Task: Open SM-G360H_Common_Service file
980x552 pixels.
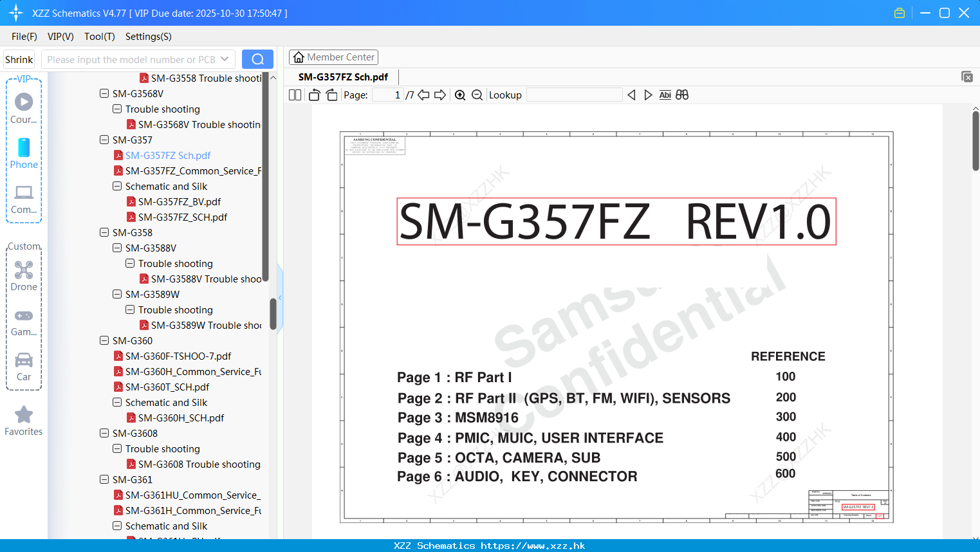Action: 187,371
